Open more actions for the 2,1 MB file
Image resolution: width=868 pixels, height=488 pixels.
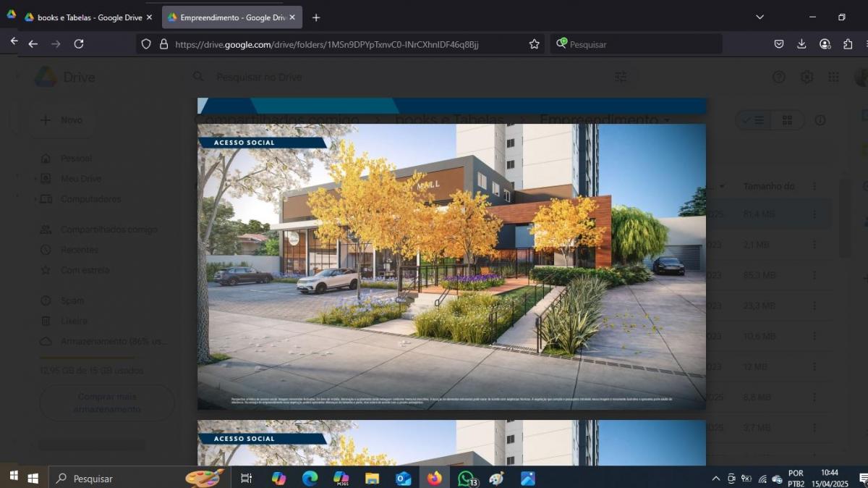coord(814,245)
